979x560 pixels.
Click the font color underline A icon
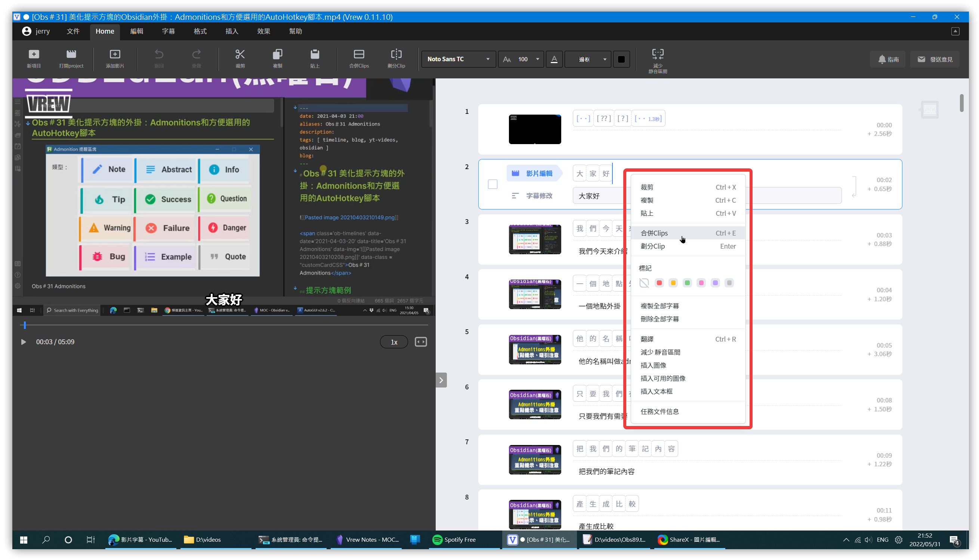point(554,59)
